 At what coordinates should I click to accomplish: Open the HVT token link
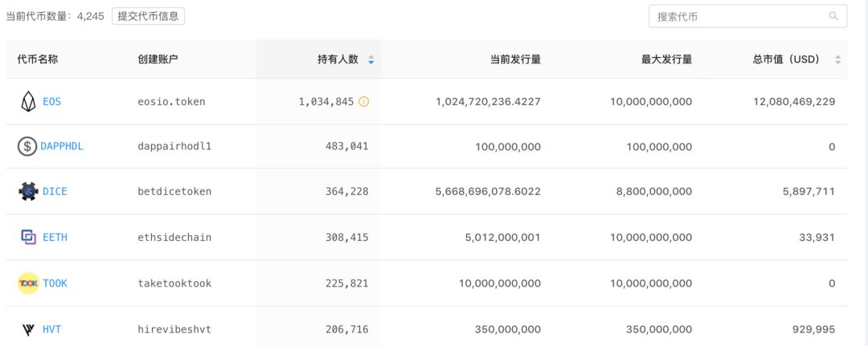coord(52,329)
